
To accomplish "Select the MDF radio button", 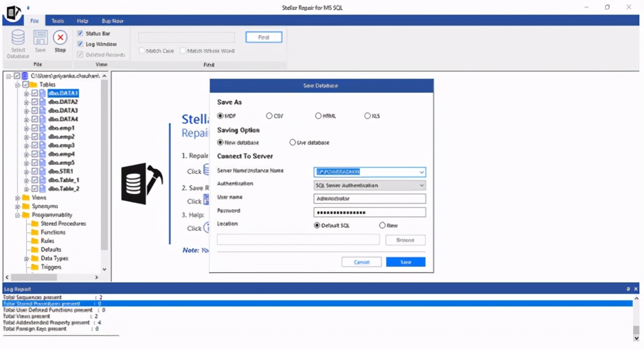I will [220, 116].
